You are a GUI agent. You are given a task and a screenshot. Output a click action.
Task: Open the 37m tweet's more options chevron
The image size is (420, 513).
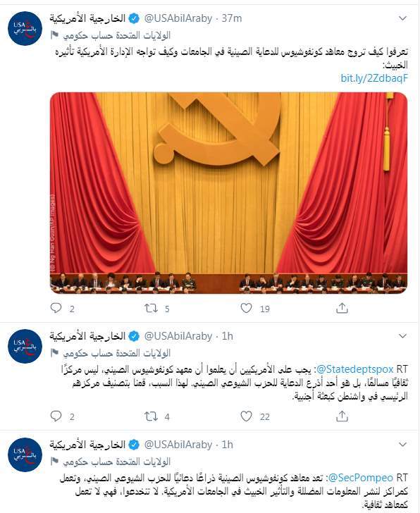click(x=402, y=18)
